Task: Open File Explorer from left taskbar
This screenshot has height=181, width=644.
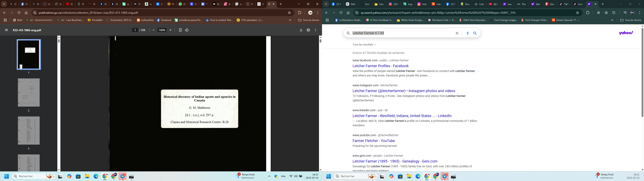Action: [87, 177]
